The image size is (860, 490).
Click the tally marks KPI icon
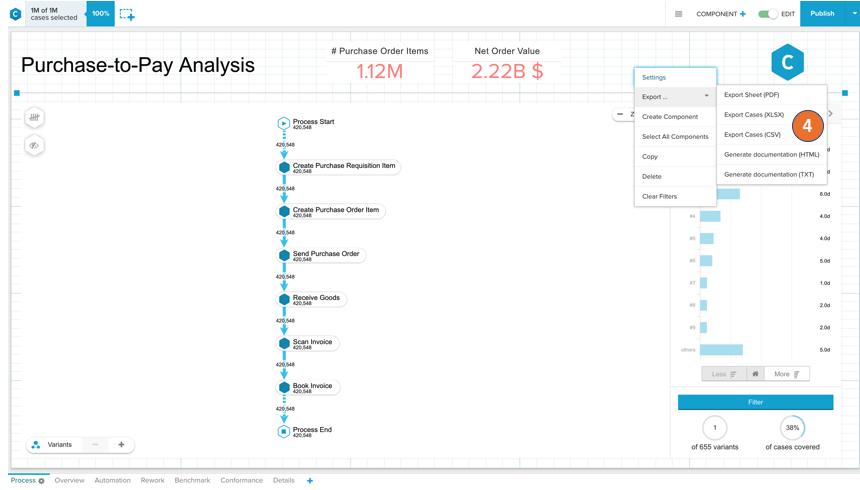click(x=34, y=118)
